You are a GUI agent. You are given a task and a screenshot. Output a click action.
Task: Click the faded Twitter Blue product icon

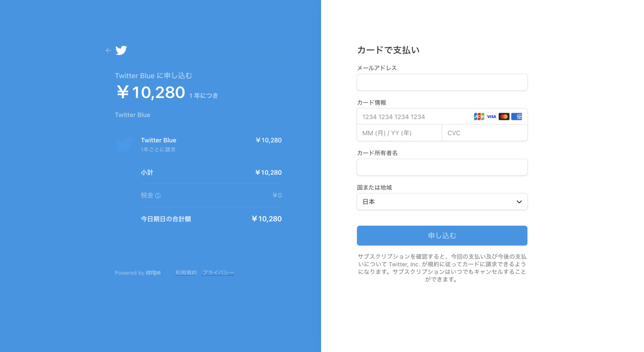[x=124, y=144]
